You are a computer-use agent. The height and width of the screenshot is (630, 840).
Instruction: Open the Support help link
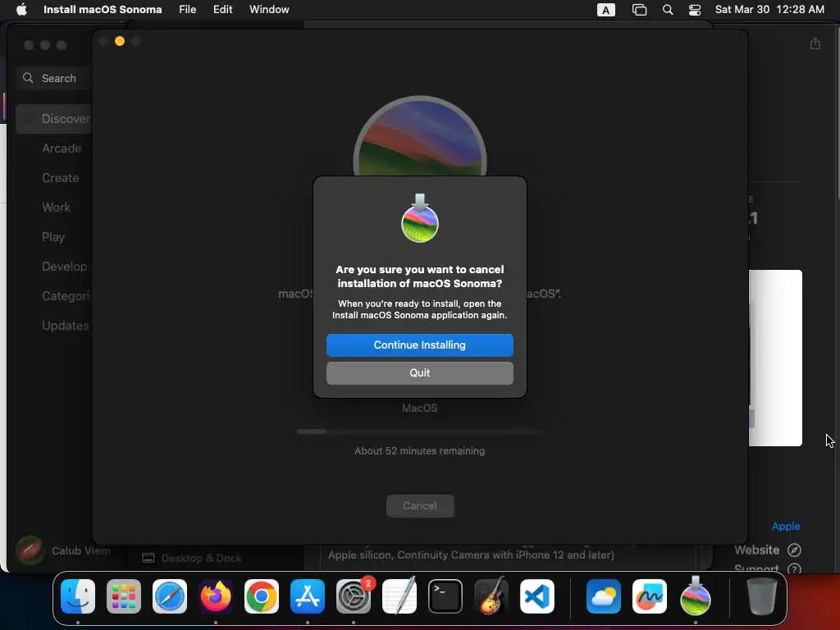[x=794, y=569]
